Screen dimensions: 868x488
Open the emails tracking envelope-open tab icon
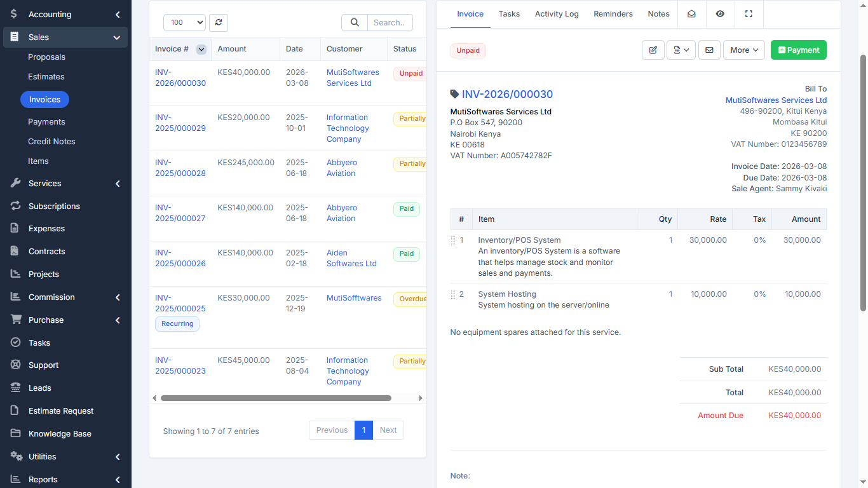pyautogui.click(x=691, y=13)
